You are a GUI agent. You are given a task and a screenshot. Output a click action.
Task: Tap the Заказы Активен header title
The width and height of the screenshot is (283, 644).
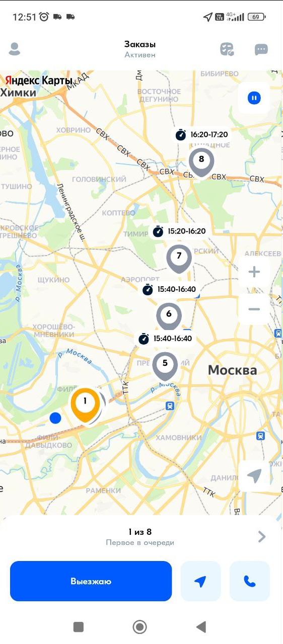[140, 49]
